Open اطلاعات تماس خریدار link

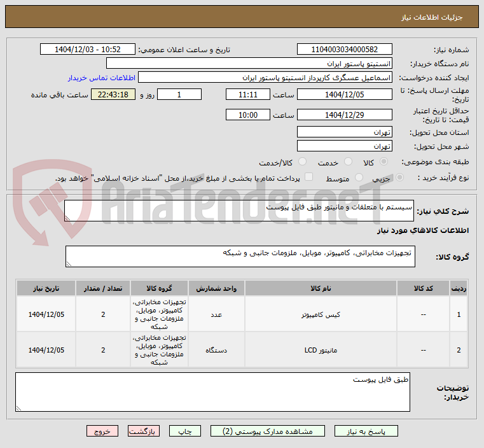(x=102, y=78)
